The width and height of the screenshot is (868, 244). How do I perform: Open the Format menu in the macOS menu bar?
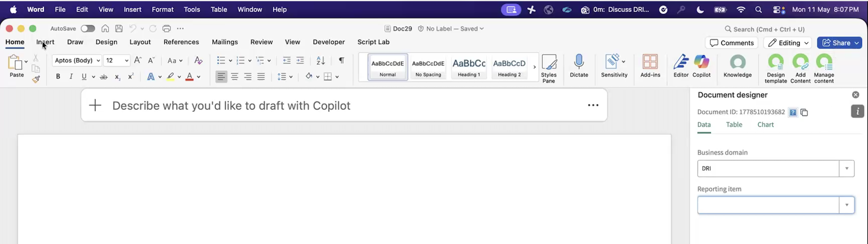tap(162, 9)
